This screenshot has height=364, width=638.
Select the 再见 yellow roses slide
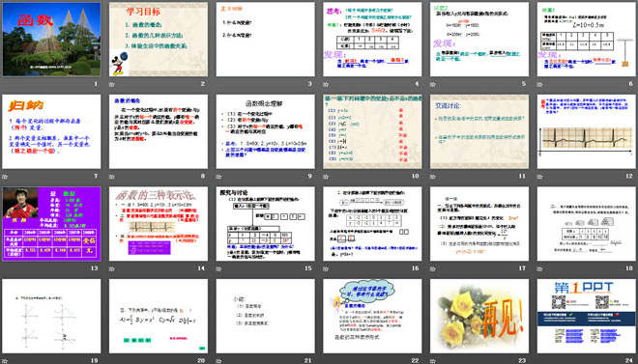(x=479, y=316)
